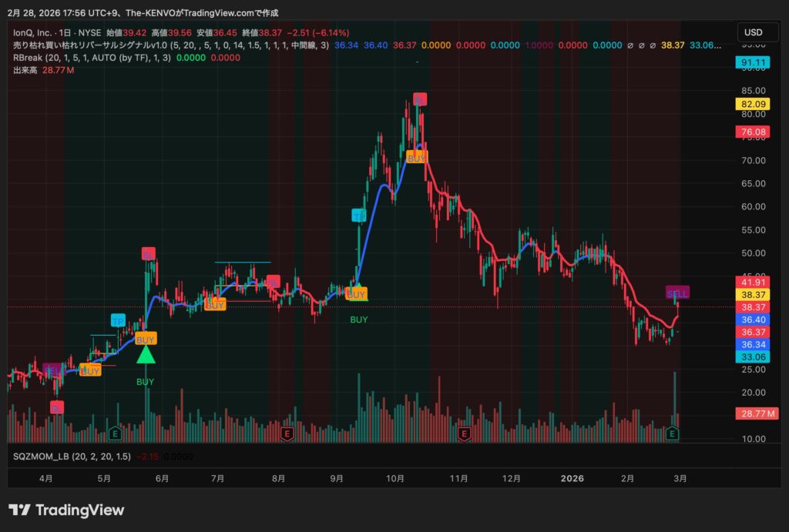This screenshot has width=789, height=532.
Task: Click the large green BUY triangle arrow
Action: 146,355
